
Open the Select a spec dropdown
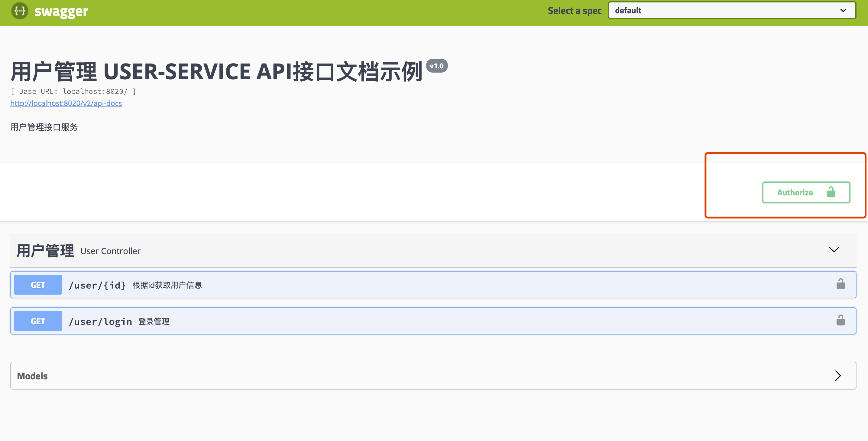coord(732,11)
